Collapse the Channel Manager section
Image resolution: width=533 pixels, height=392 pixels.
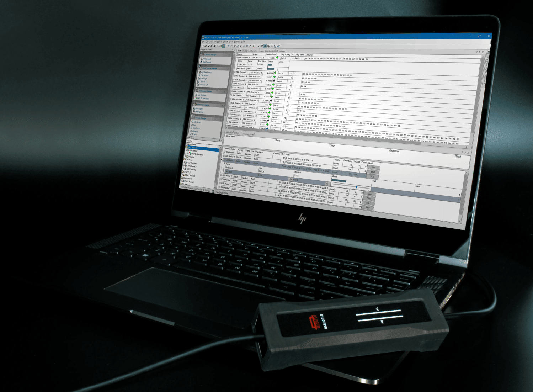click(x=230, y=55)
